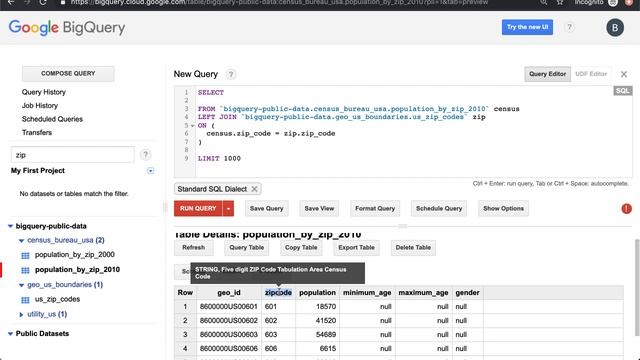
Task: Open Job History
Action: [x=40, y=106]
